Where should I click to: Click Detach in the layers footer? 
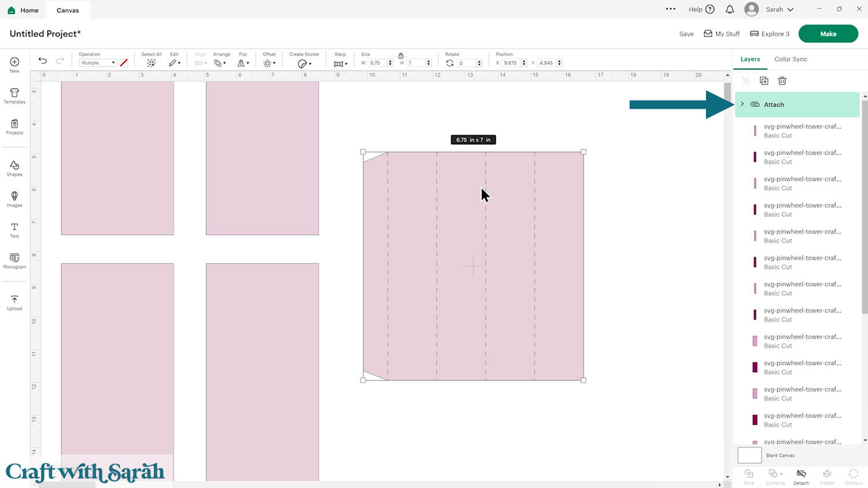pos(801,476)
